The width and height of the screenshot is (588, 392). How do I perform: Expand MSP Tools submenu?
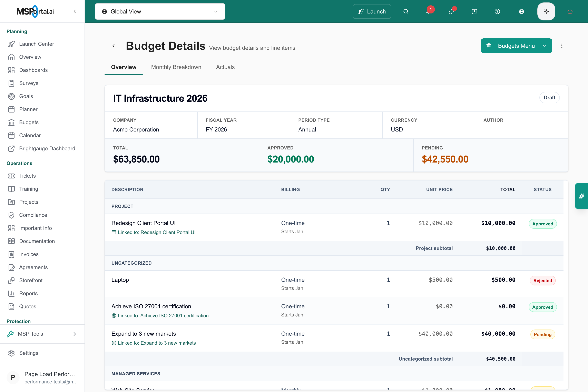[x=42, y=334]
